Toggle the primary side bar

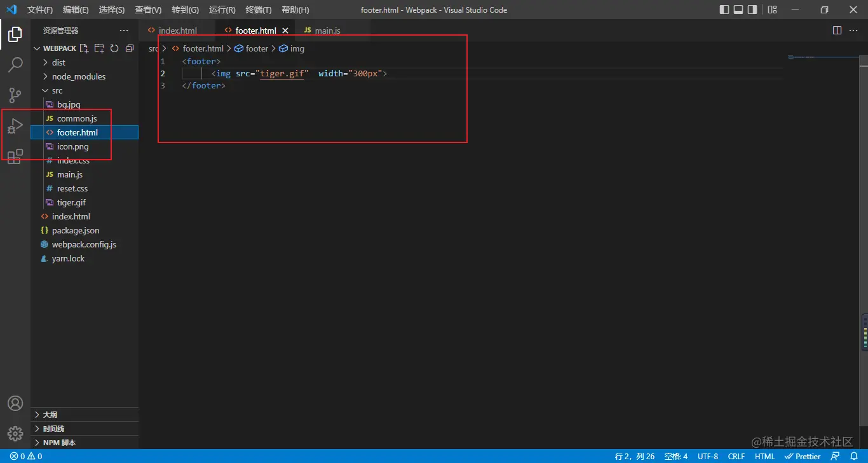[724, 10]
